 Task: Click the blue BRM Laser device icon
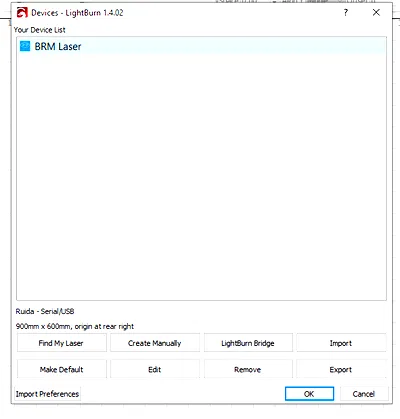coord(25,46)
